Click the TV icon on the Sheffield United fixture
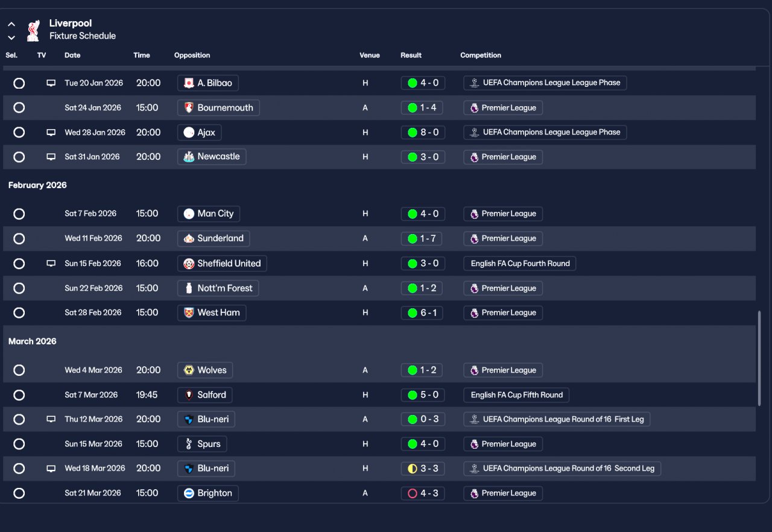This screenshot has height=532, width=772. [51, 264]
